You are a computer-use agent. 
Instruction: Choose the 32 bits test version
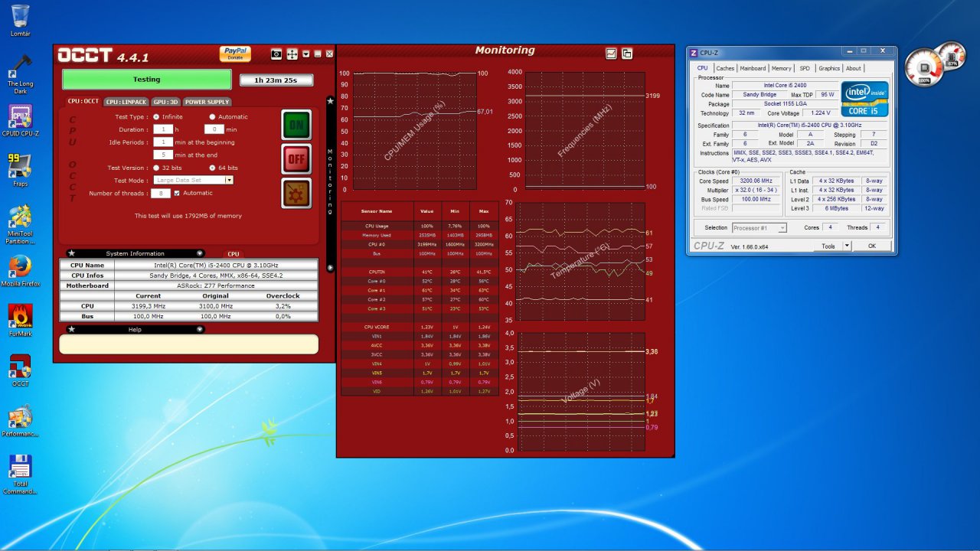point(156,168)
